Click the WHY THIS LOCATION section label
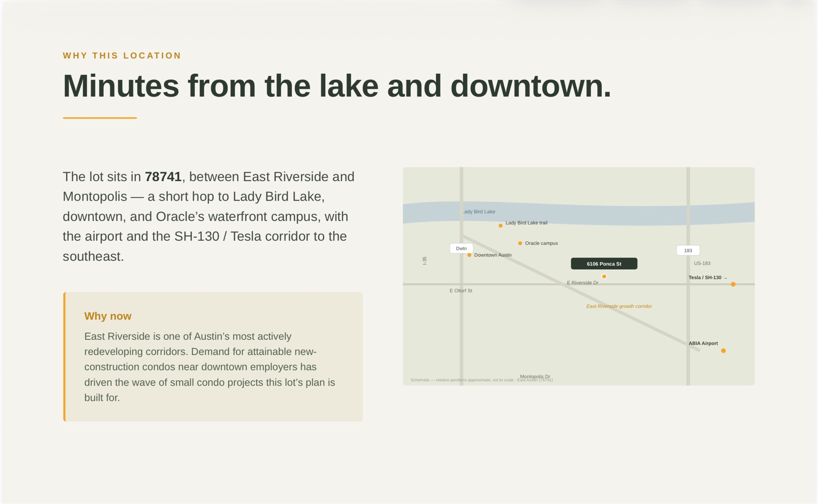Viewport: 818px width, 504px height. pyautogui.click(x=122, y=55)
